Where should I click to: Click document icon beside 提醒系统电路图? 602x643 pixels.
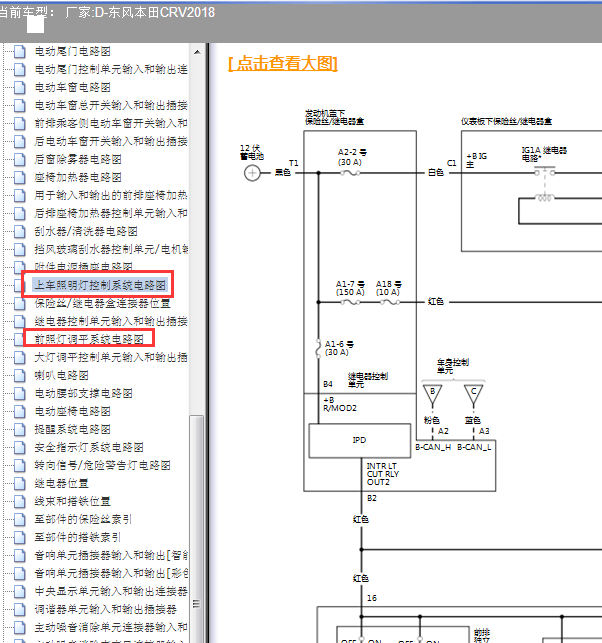click(x=19, y=429)
